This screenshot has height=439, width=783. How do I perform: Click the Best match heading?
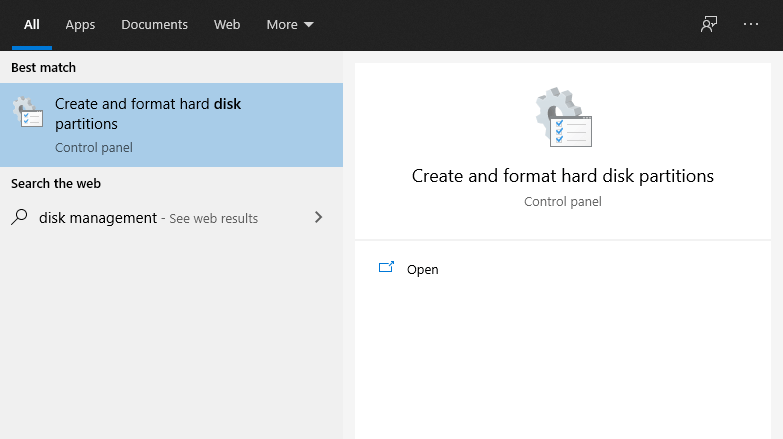coord(43,67)
